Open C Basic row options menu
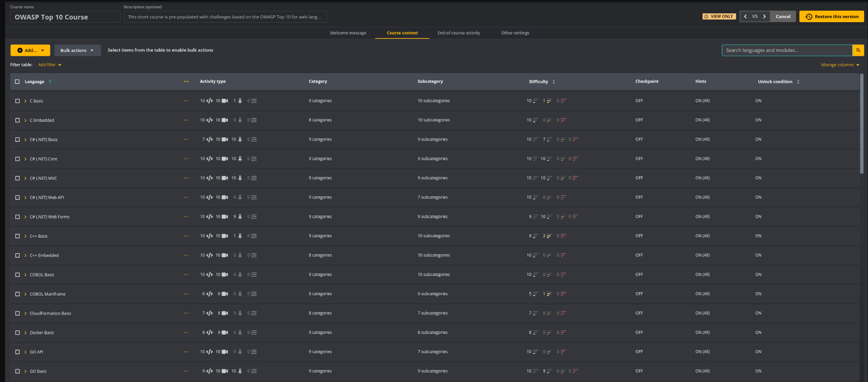 click(x=186, y=101)
